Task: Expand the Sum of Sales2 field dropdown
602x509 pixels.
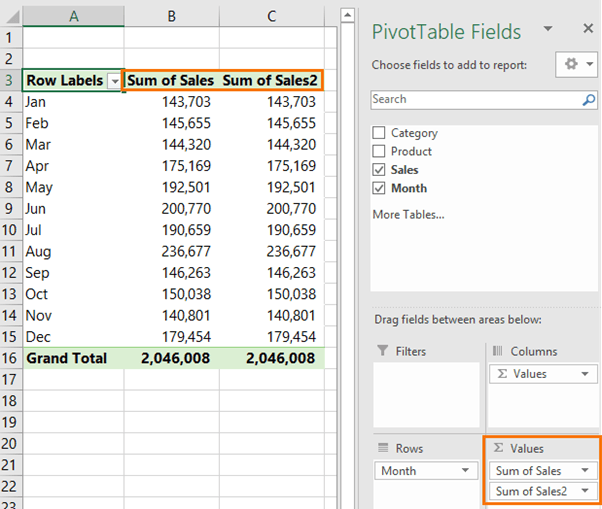Action: click(585, 491)
